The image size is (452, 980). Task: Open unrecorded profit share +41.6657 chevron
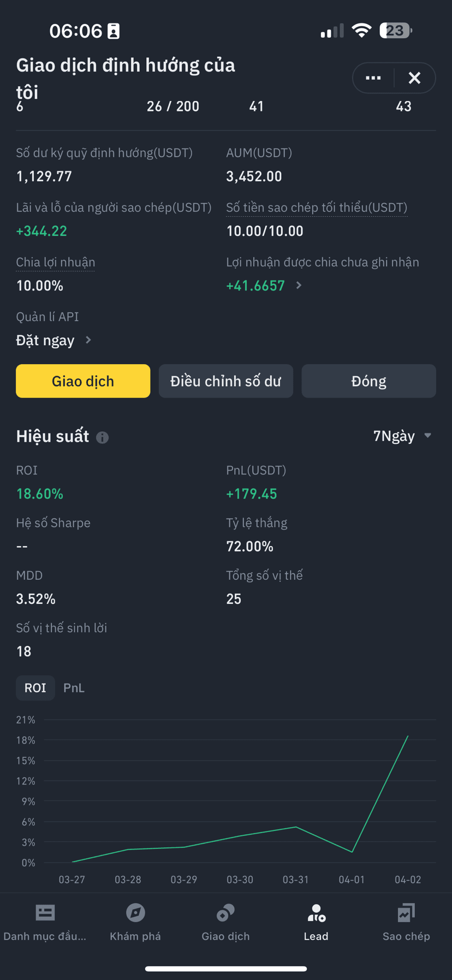pyautogui.click(x=299, y=286)
